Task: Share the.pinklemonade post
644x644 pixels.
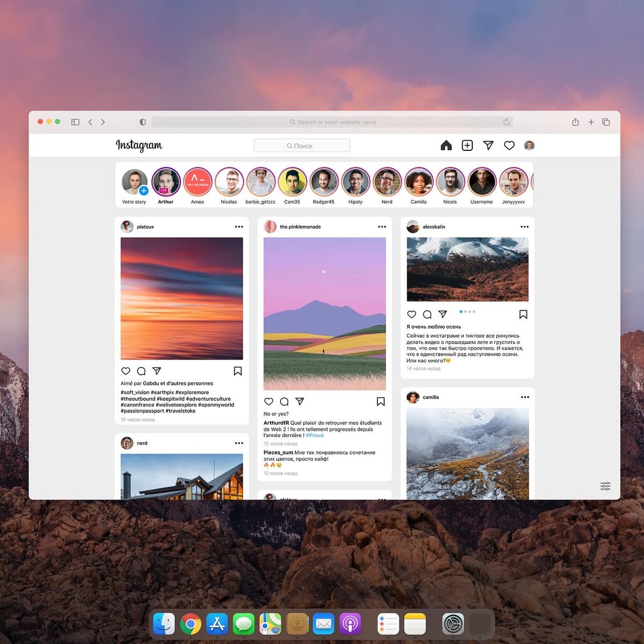Action: [300, 401]
